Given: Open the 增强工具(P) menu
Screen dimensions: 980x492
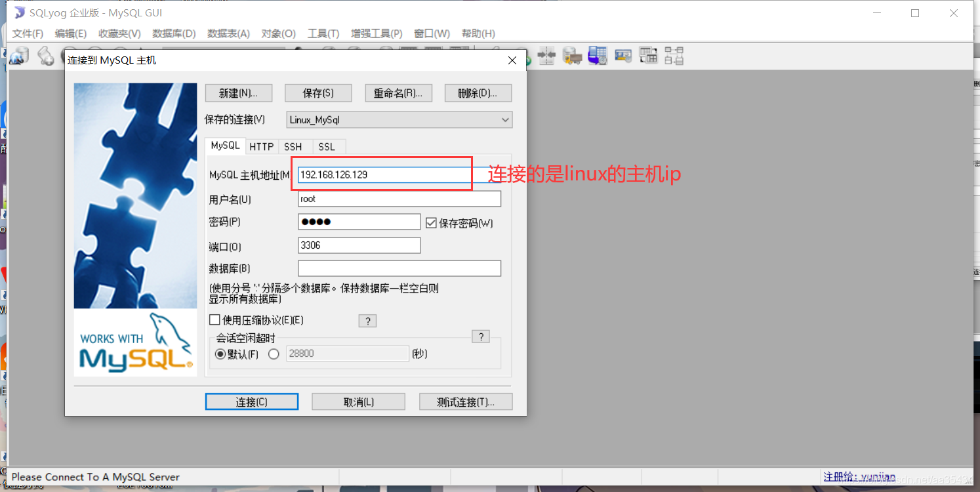Looking at the screenshot, I should (x=377, y=33).
